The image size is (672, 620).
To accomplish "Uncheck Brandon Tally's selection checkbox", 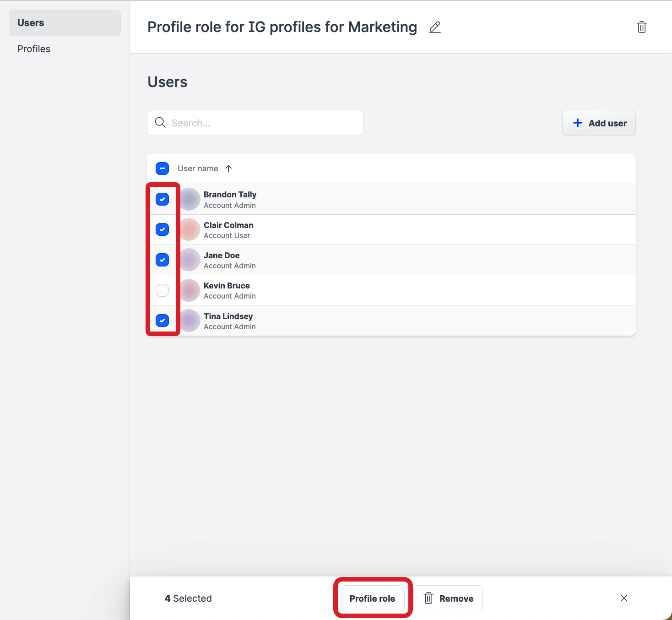I will tap(162, 199).
